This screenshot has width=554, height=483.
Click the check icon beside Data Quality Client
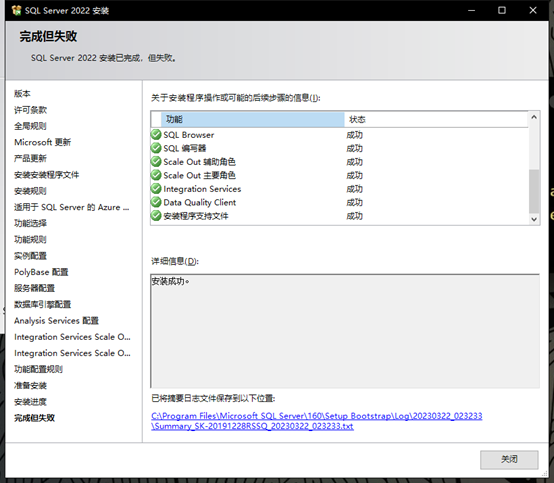point(156,202)
